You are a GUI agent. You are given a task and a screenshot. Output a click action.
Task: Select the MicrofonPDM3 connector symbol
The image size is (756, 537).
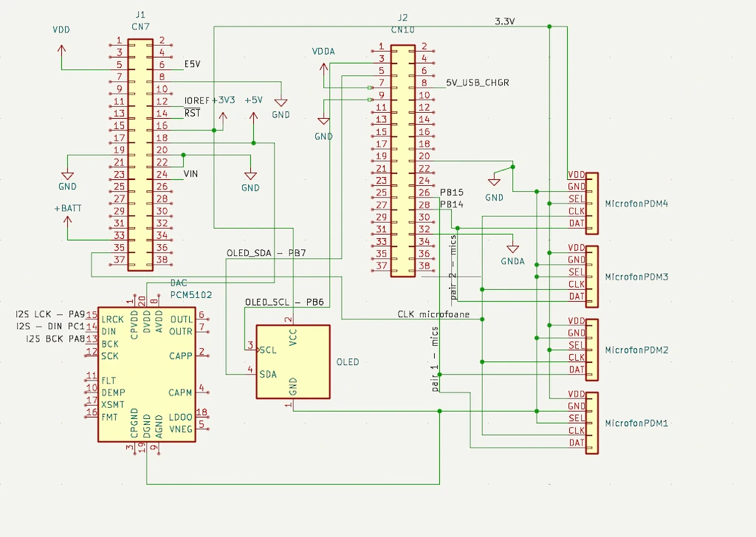click(592, 277)
